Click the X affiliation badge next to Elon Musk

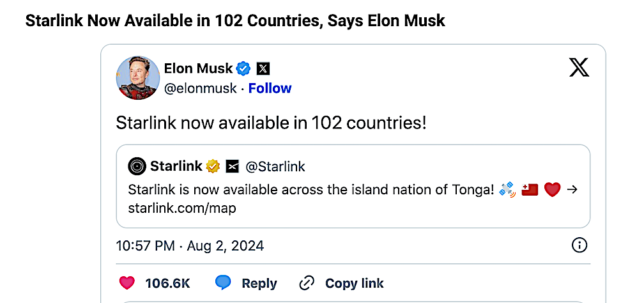pyautogui.click(x=263, y=68)
